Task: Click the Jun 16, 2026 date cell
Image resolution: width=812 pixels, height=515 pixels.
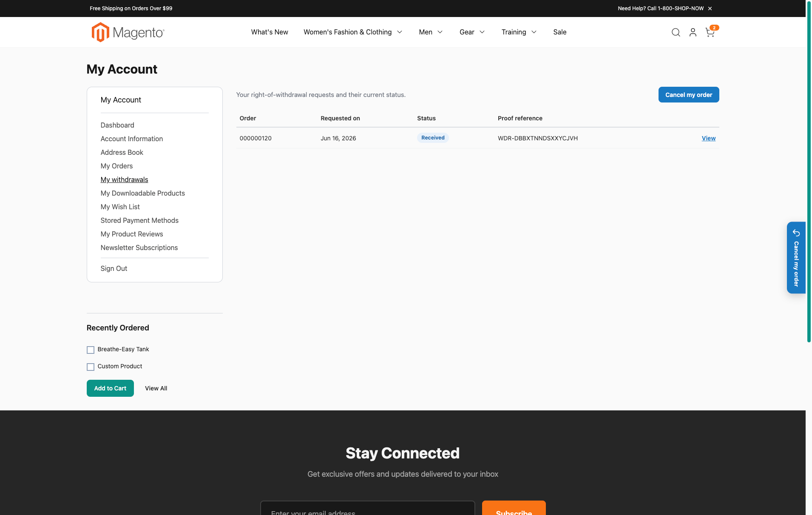Action: click(338, 138)
